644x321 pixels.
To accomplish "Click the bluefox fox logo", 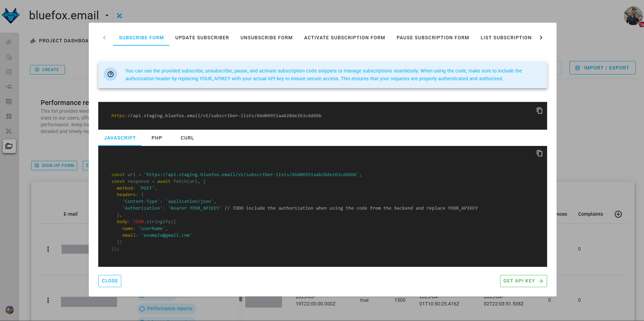I will coord(11,15).
